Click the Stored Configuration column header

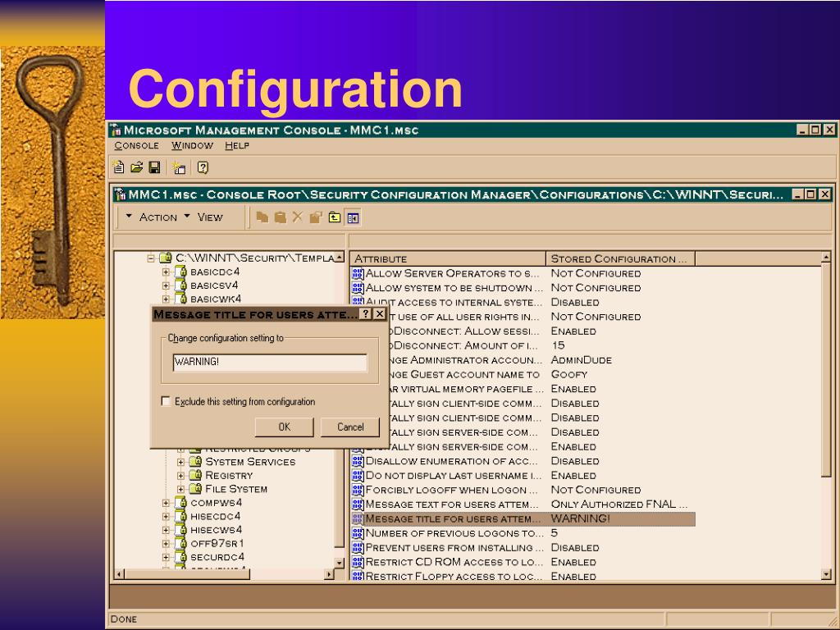coord(620,258)
